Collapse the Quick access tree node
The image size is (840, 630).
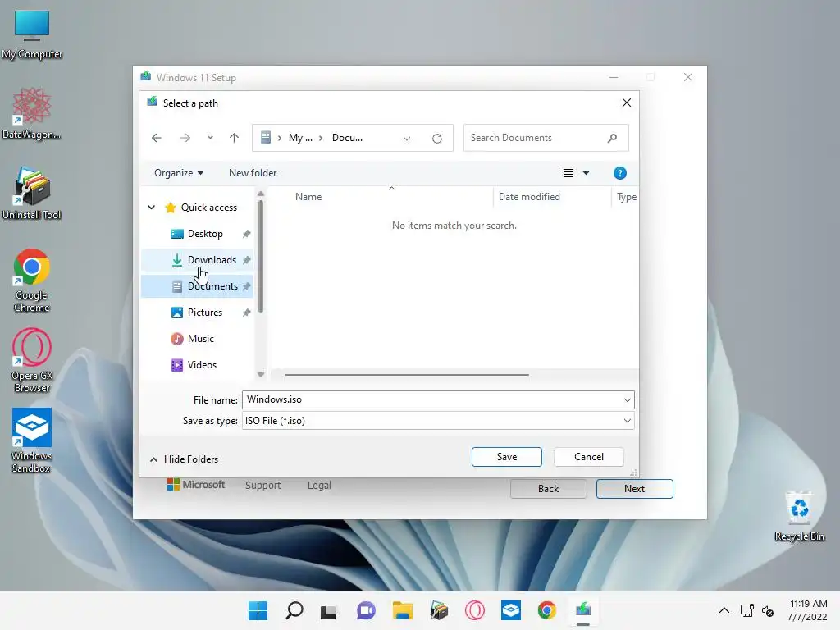152,208
